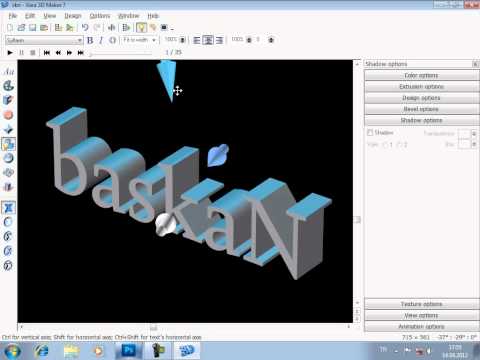Open the File menu

click(x=13, y=16)
